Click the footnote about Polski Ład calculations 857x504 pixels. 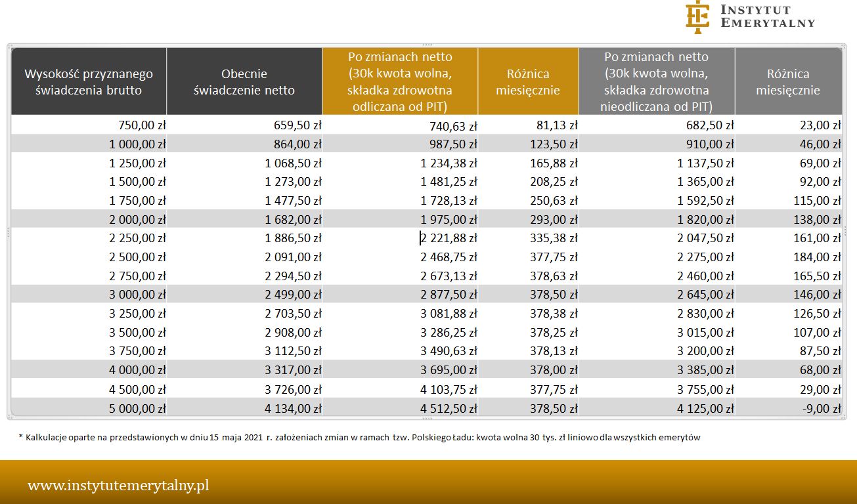[x=359, y=438]
